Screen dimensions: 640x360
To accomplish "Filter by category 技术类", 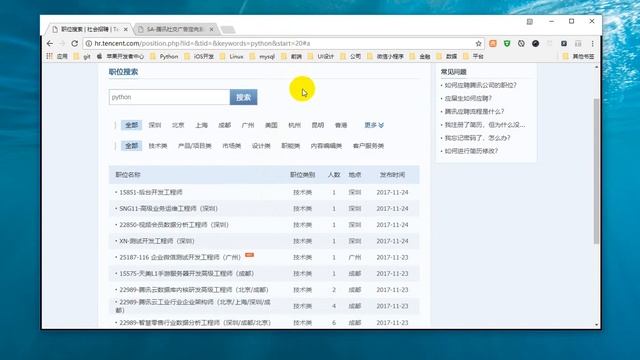I will tap(158, 146).
